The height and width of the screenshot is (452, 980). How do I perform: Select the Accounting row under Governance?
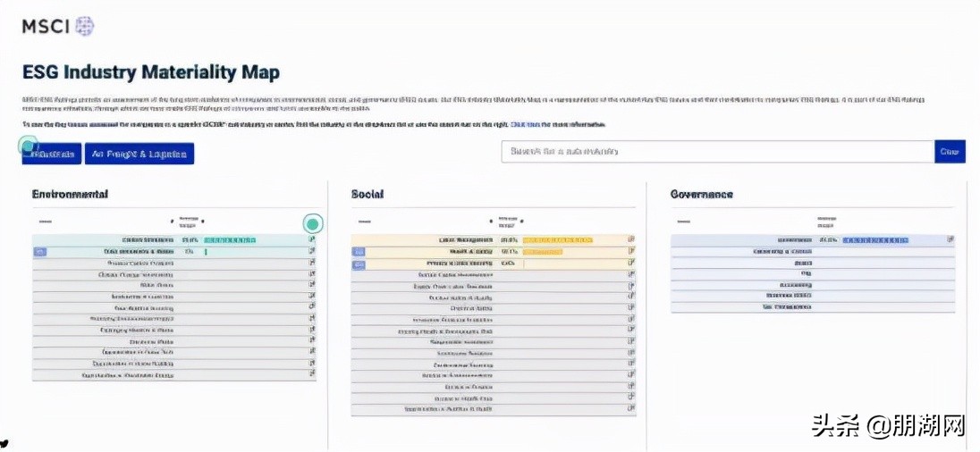(813, 285)
